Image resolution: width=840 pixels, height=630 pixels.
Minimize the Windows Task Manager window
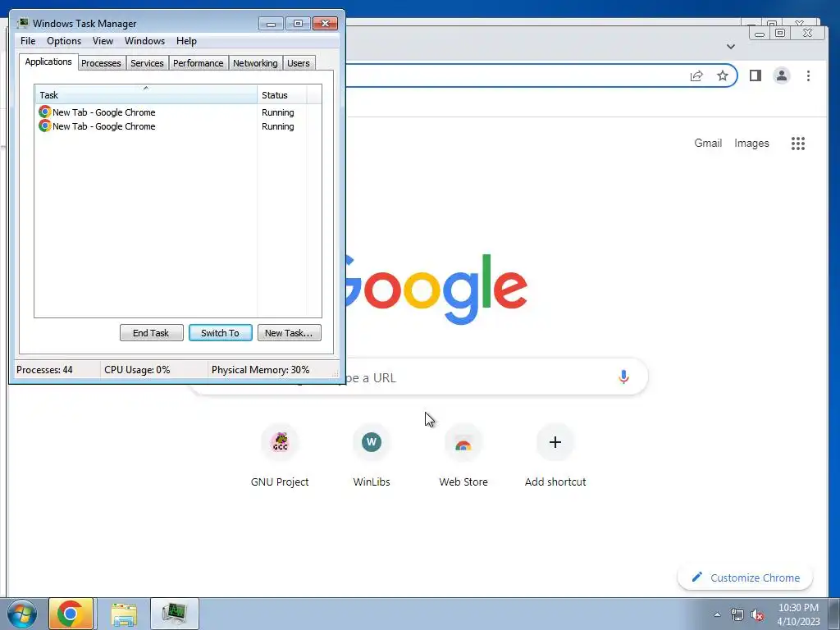click(271, 24)
